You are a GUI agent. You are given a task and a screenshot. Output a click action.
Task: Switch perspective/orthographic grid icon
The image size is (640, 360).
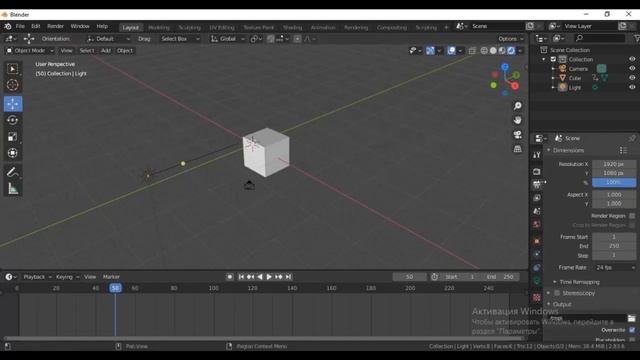[518, 149]
